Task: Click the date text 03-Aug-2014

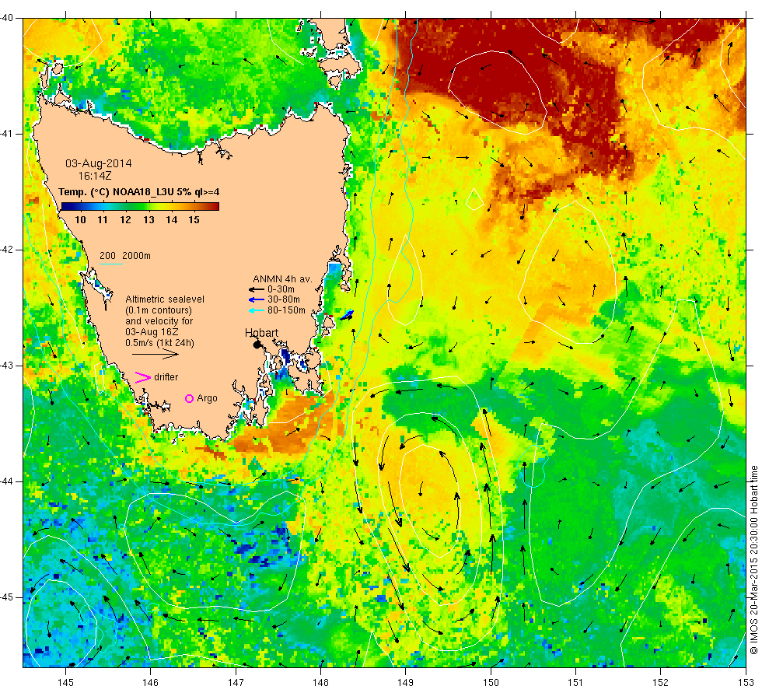Action: [99, 163]
